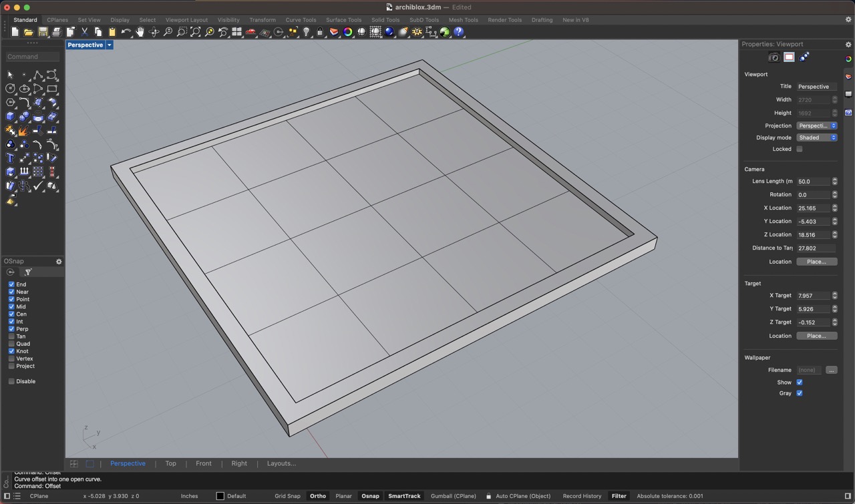The image size is (855, 504).
Task: Click the Target Location Place... button
Action: click(x=817, y=336)
